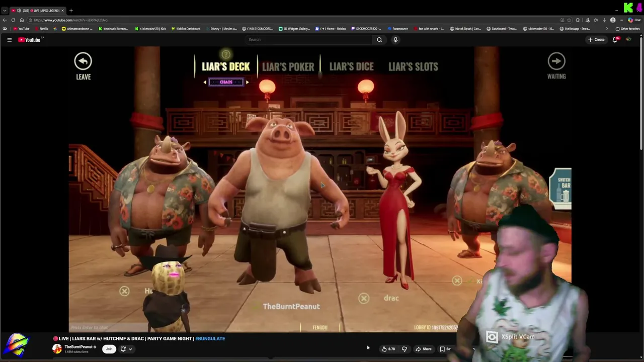Click the CHAOS mode label
This screenshot has height=362, width=644.
pyautogui.click(x=226, y=82)
